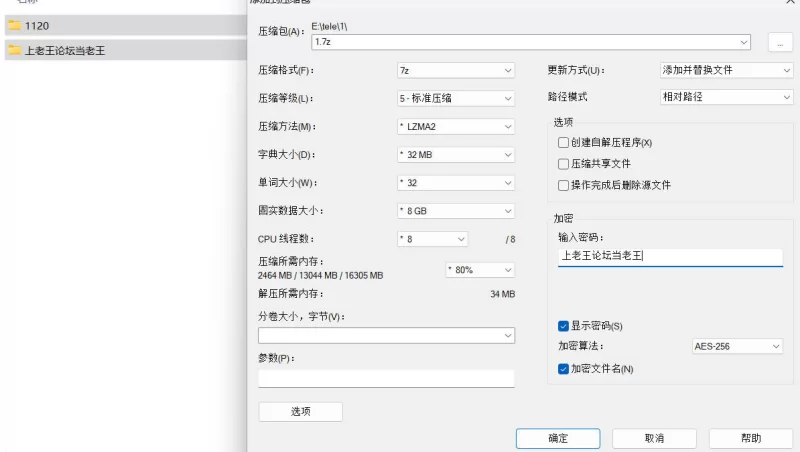Open the 压缩格式 dropdown showing 7z
Screen dimensions: 800x452
[455, 71]
